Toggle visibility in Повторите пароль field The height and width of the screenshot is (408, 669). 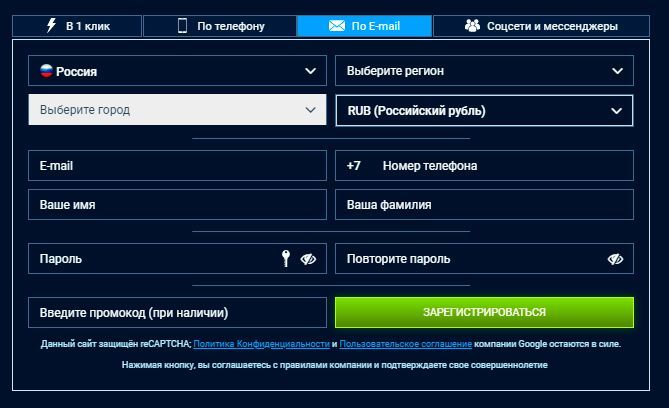click(x=615, y=259)
